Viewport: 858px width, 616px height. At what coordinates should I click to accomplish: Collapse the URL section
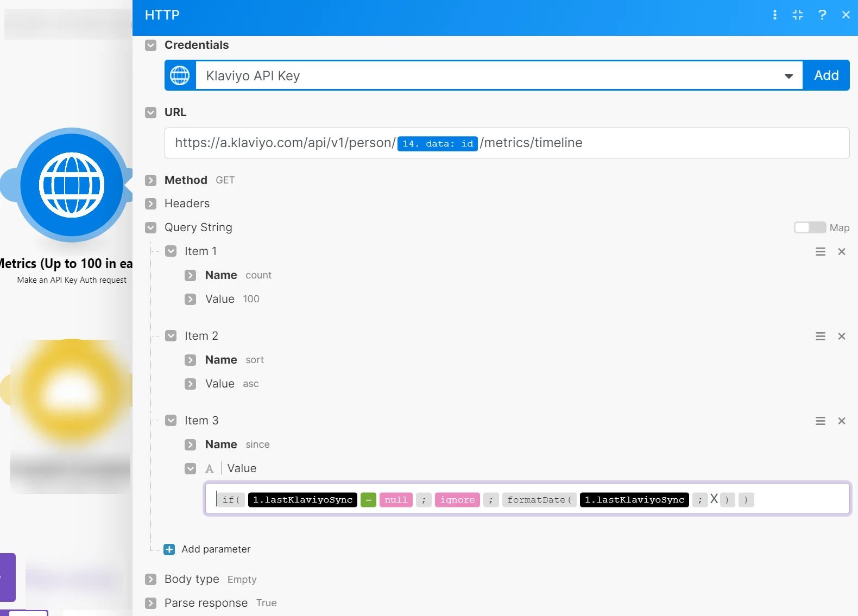pos(151,112)
